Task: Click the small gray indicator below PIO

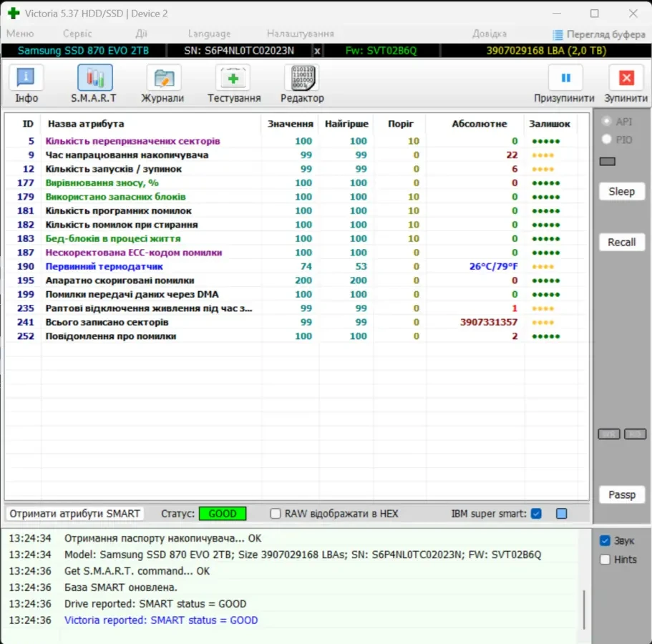Action: click(x=607, y=161)
